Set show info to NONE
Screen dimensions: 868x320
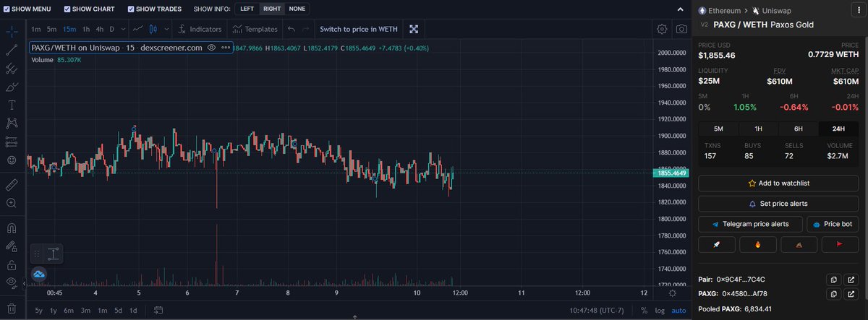297,9
